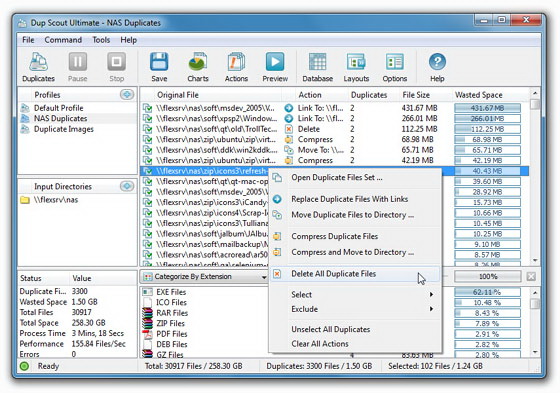The width and height of the screenshot is (560, 393).
Task: Toggle checkbox for icons3\refresh selected row
Action: tap(147, 171)
